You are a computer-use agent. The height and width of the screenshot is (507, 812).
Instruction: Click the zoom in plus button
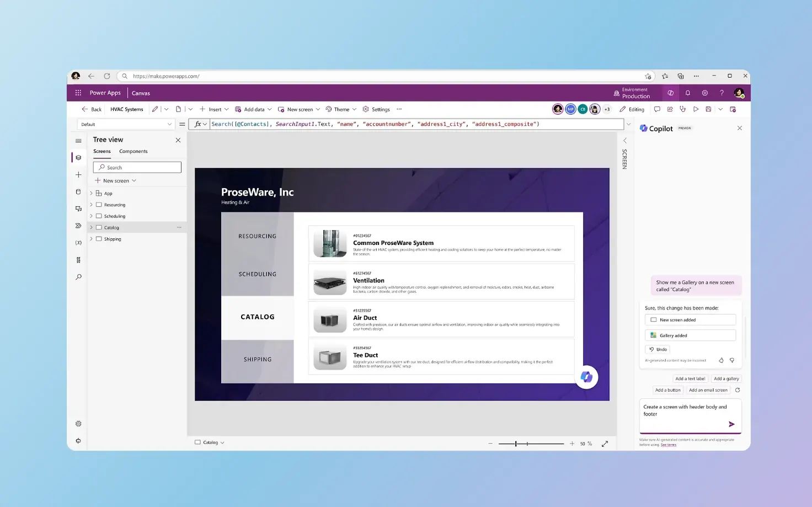(x=572, y=444)
